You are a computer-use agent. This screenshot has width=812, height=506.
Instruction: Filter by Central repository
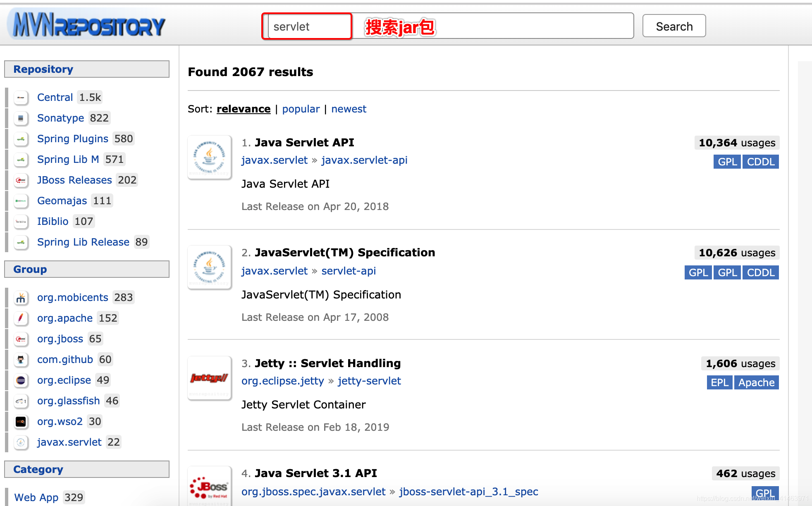pos(55,98)
